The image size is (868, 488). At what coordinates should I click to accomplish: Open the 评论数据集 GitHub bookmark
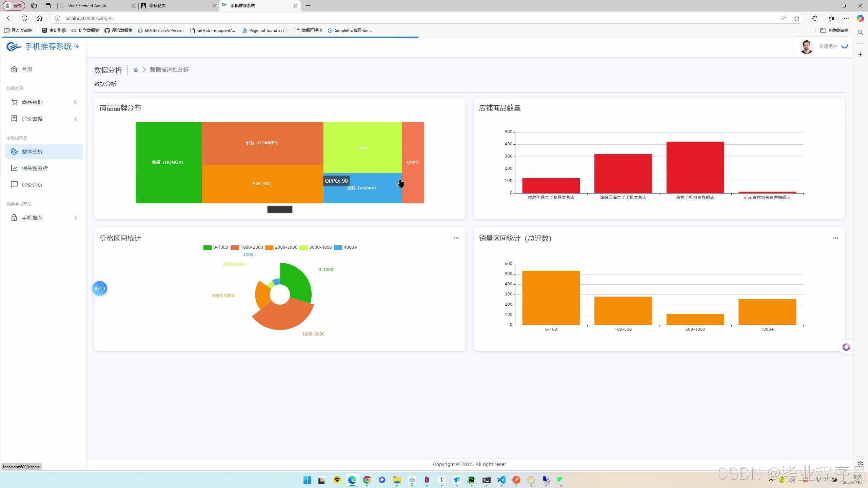[118, 30]
